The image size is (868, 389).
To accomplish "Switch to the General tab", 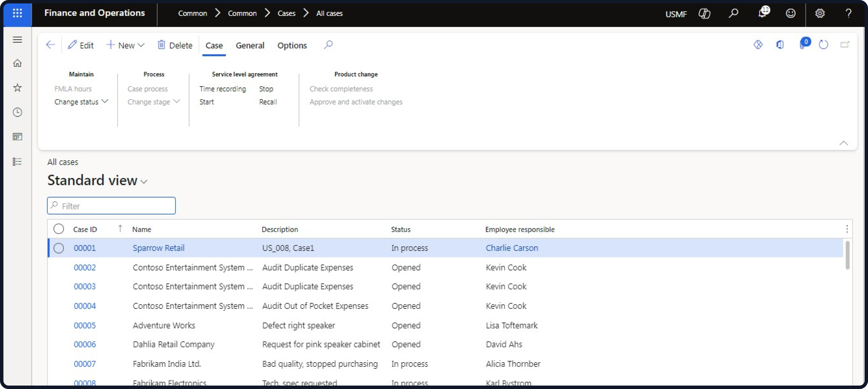I will tap(250, 45).
